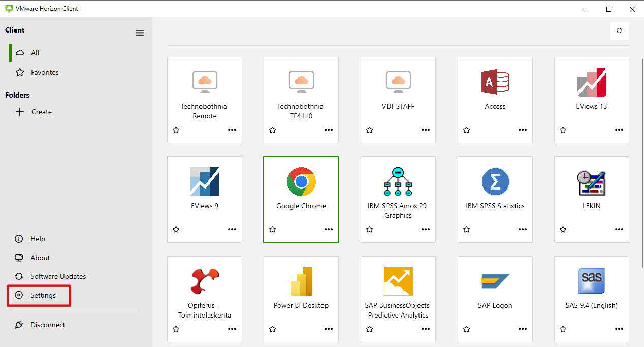This screenshot has height=347, width=644.
Task: Click Disconnect from the server
Action: [x=47, y=325]
